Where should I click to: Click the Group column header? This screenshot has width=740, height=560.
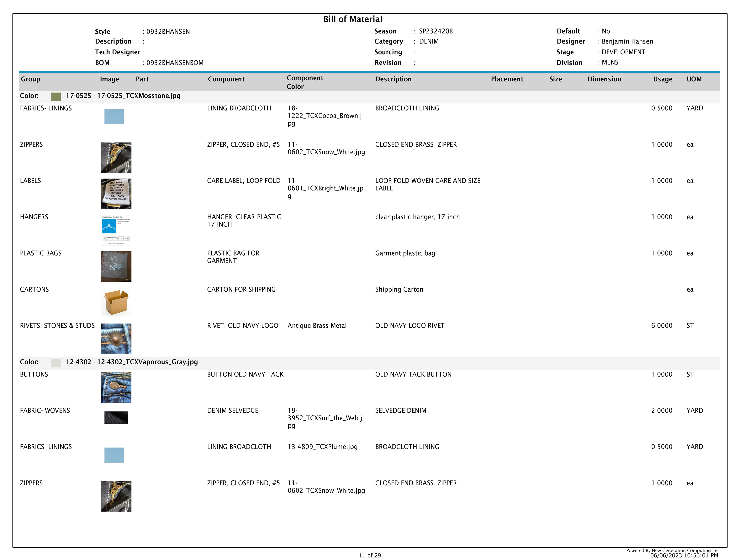click(30, 79)
